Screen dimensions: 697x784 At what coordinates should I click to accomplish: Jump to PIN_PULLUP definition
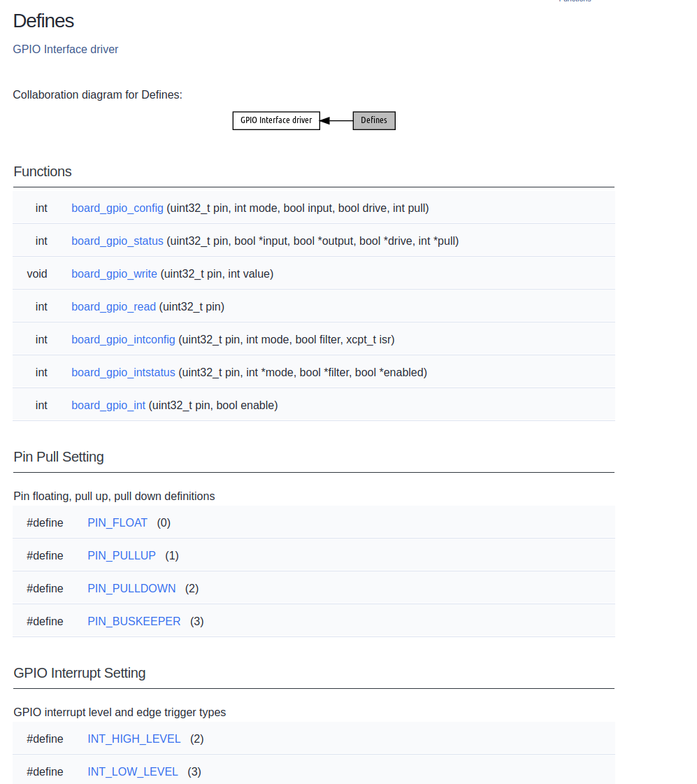click(122, 556)
